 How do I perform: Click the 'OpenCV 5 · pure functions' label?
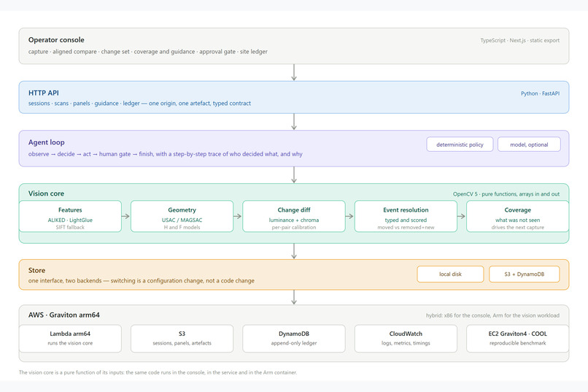[506, 194]
